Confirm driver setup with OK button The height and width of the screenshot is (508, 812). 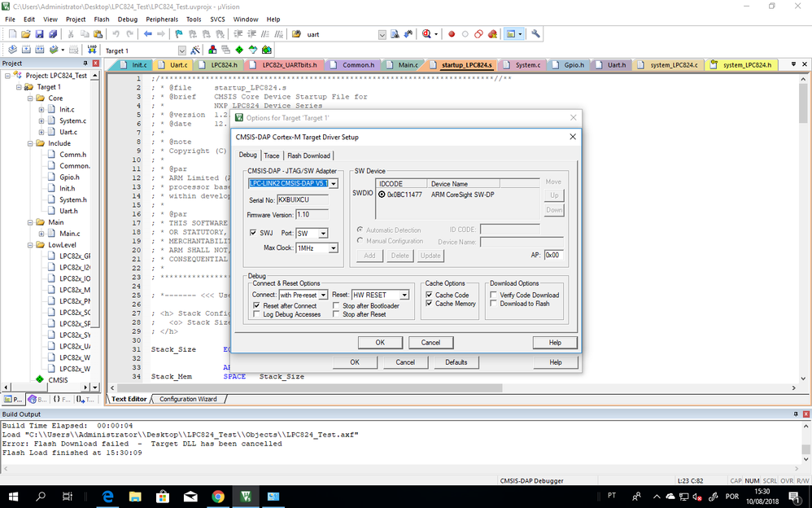pos(380,342)
